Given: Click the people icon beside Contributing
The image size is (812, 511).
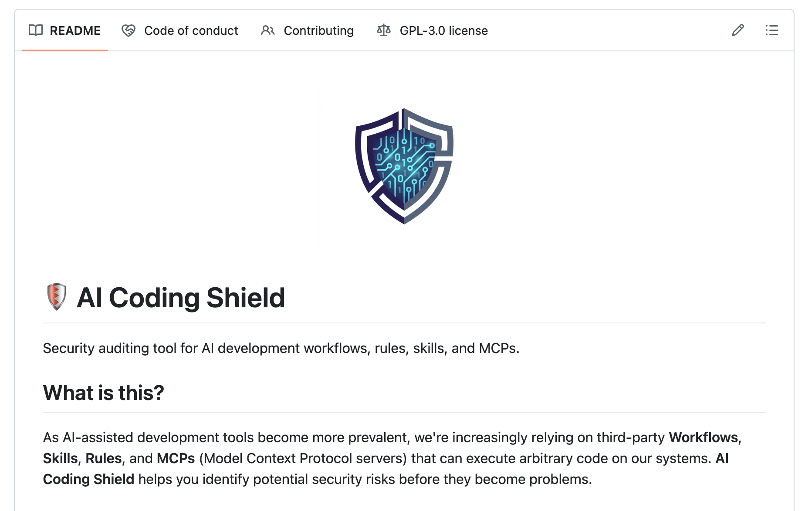Looking at the screenshot, I should pyautogui.click(x=268, y=30).
